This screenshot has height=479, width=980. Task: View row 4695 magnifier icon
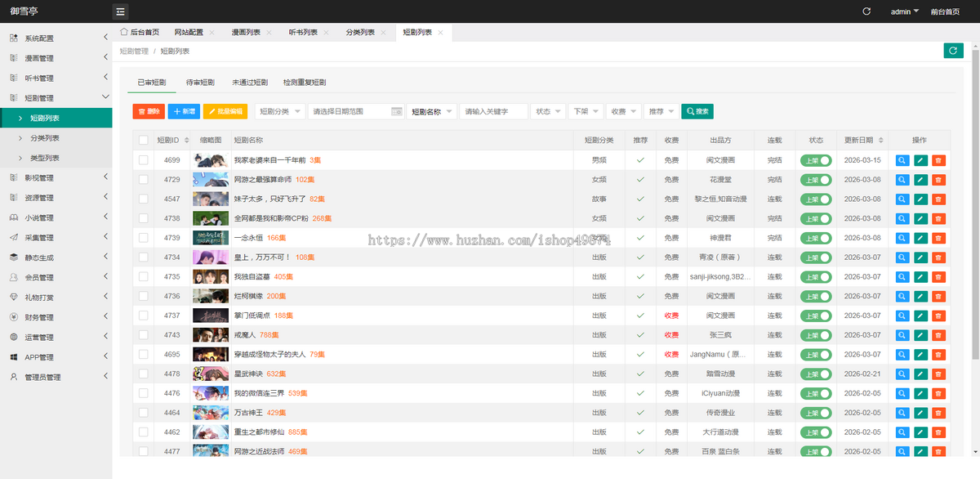(902, 354)
